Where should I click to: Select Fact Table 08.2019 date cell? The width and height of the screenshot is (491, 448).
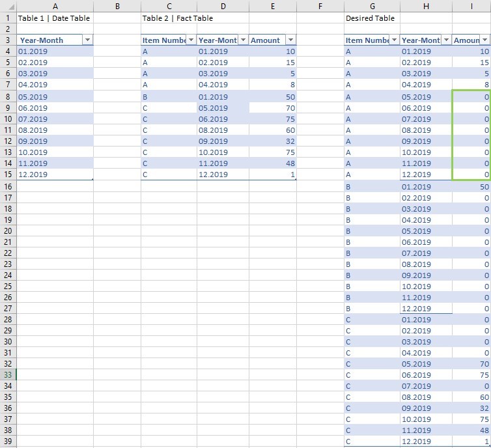point(223,130)
